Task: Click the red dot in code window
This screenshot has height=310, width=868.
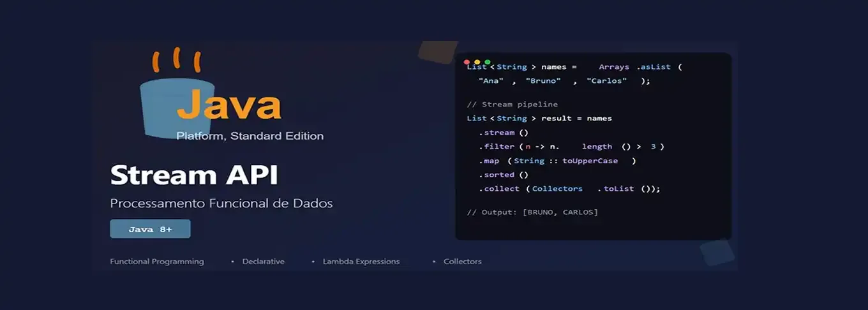Action: click(x=467, y=62)
